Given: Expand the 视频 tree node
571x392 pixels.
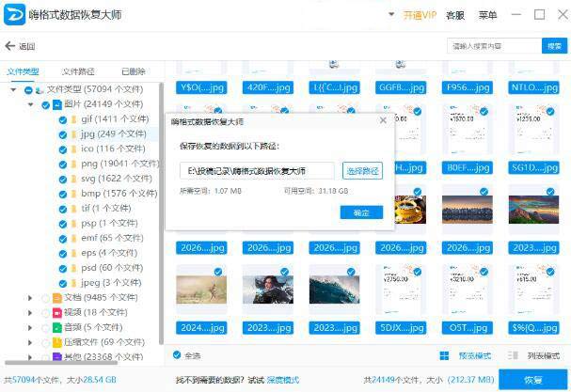Looking at the screenshot, I should click(30, 313).
